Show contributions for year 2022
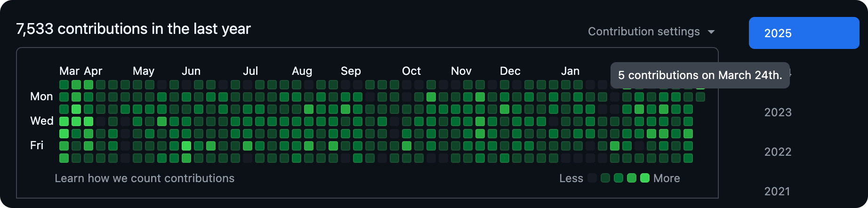The height and width of the screenshot is (208, 868). click(x=778, y=152)
